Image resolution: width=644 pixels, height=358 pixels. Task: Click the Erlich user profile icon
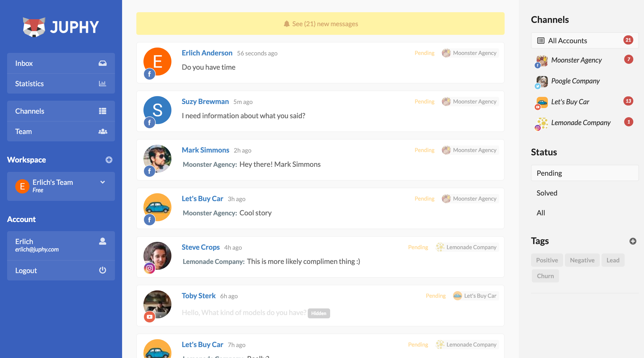coord(103,241)
